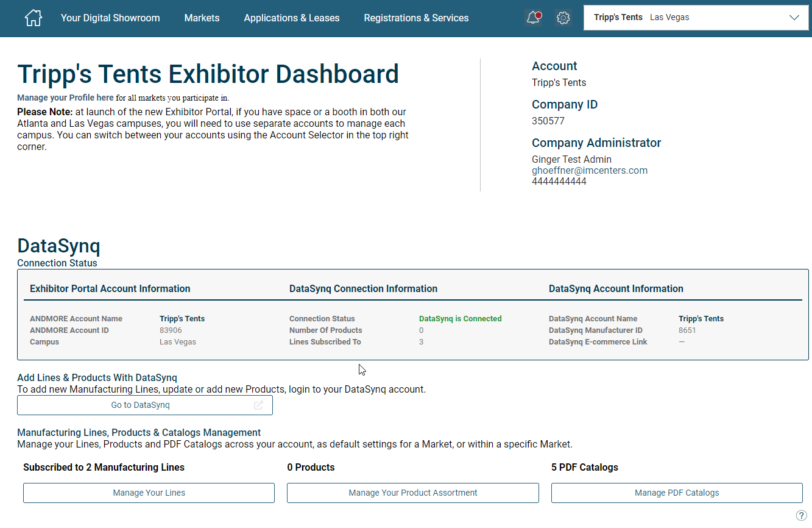The image size is (812, 528).
Task: Click the DataSynq Account Information header
Action: (616, 289)
